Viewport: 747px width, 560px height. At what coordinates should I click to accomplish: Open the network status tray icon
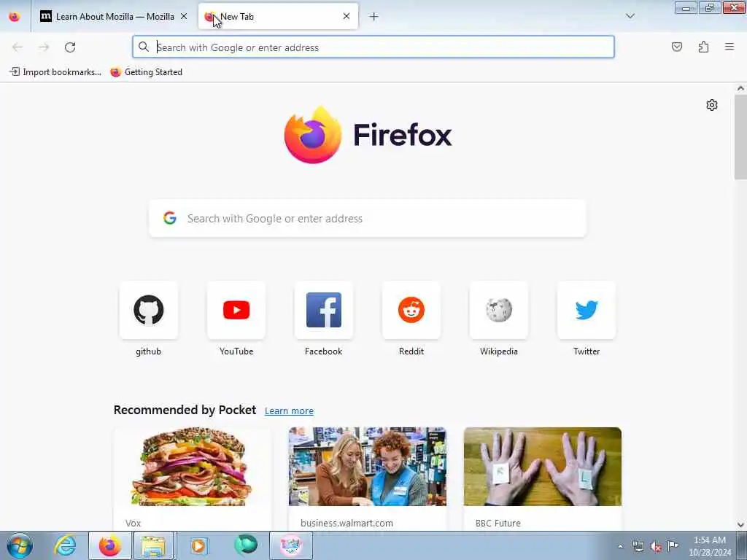pyautogui.click(x=638, y=546)
